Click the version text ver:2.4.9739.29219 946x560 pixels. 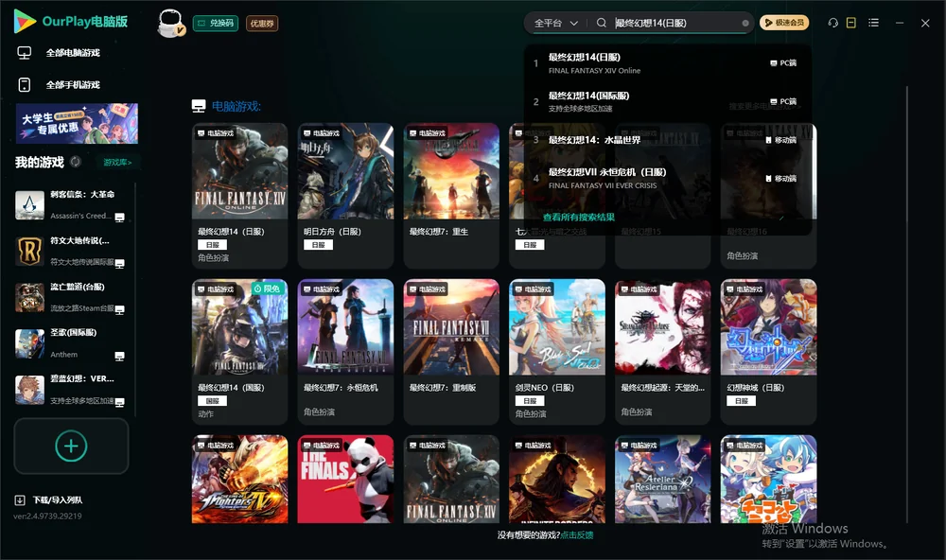[x=47, y=516]
